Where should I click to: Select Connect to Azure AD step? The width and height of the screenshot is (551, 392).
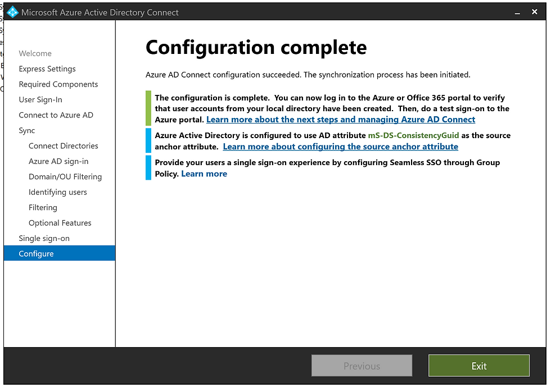click(56, 115)
